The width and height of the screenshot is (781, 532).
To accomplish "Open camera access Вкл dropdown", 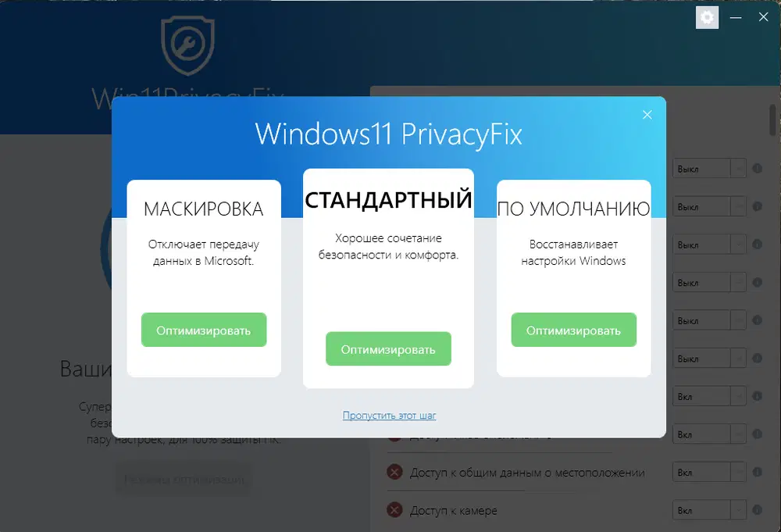I will coord(709,510).
